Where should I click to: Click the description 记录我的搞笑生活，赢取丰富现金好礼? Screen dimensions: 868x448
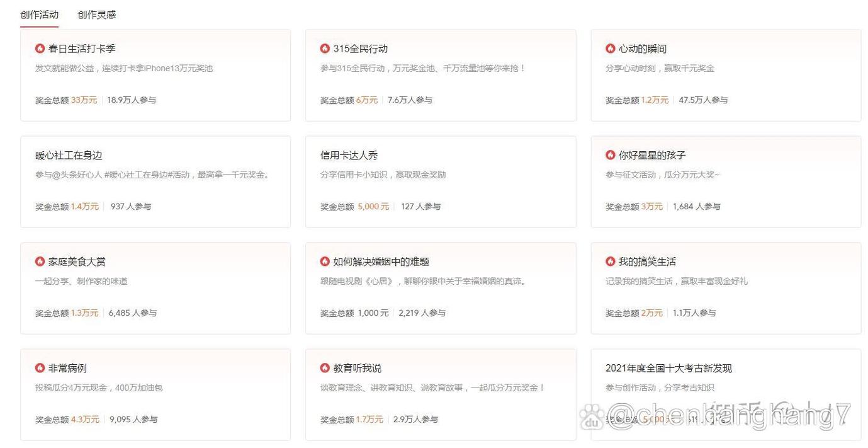tap(677, 281)
